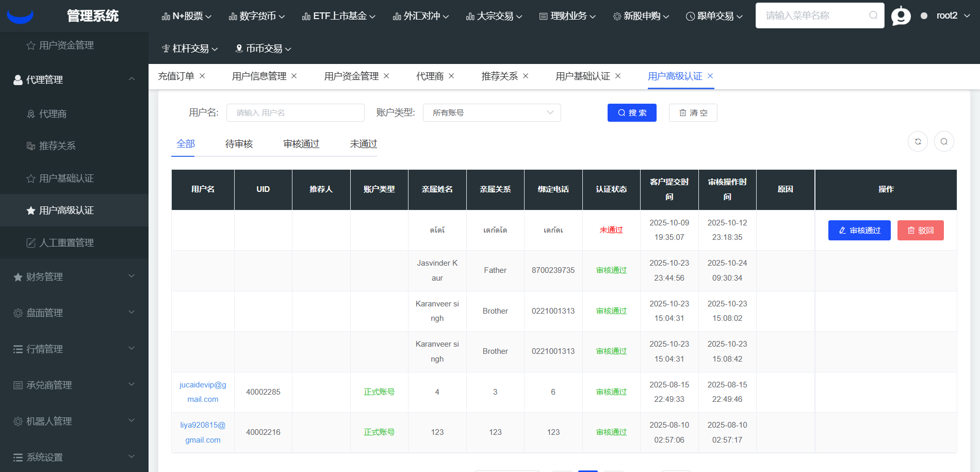Click magnifier icon in menu search box

pyautogui.click(x=873, y=15)
